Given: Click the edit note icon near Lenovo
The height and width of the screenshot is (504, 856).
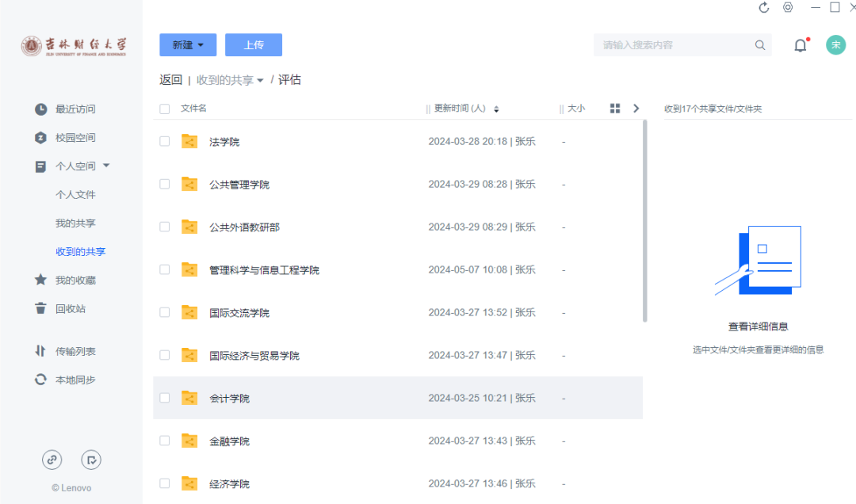Looking at the screenshot, I should (91, 459).
